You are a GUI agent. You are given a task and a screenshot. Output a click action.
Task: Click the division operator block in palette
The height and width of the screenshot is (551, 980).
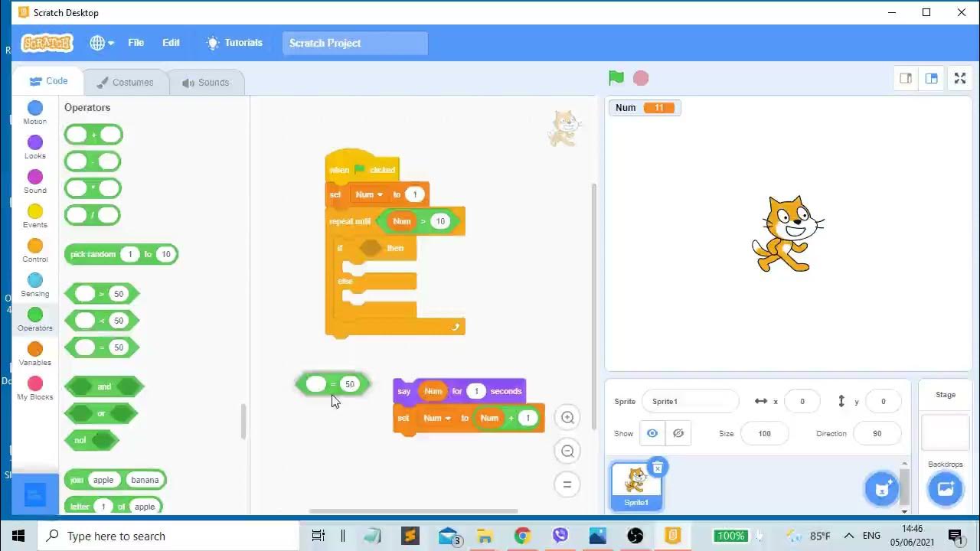point(93,215)
